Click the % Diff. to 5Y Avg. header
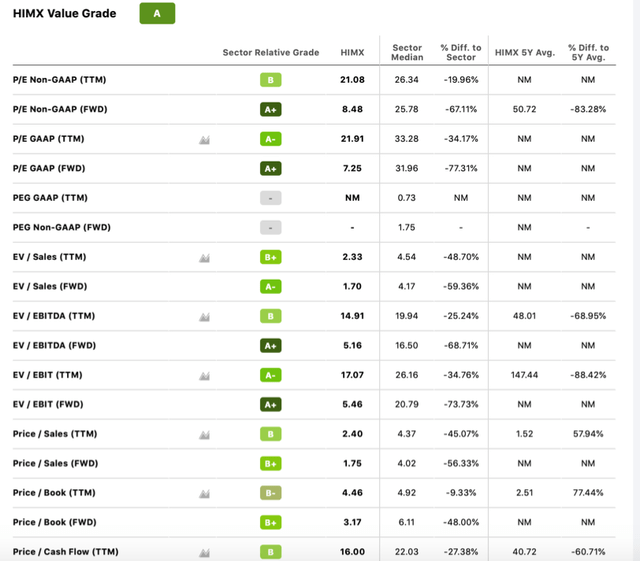Image resolution: width=640 pixels, height=561 pixels. tap(588, 53)
